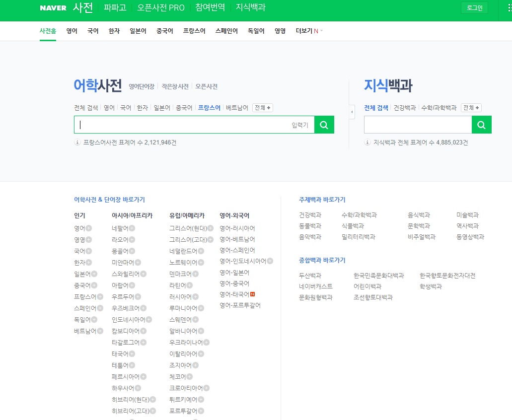Image resolution: width=512 pixels, height=420 pixels.
Task: Select the 일본어 tab in the top navigation
Action: 138,31
